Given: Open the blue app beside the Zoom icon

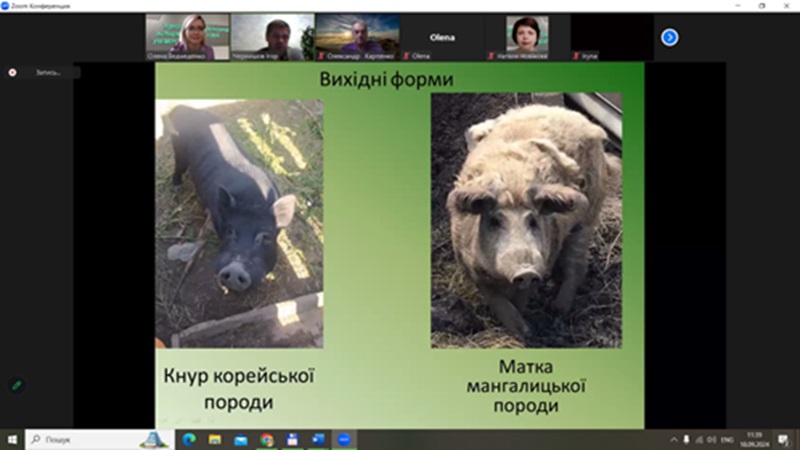Looking at the screenshot, I should tap(318, 439).
